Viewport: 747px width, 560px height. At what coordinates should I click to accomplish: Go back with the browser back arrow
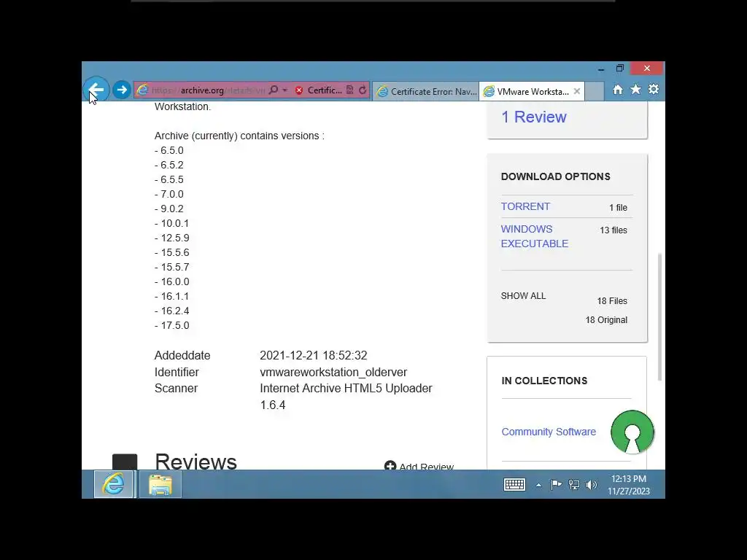coord(96,90)
